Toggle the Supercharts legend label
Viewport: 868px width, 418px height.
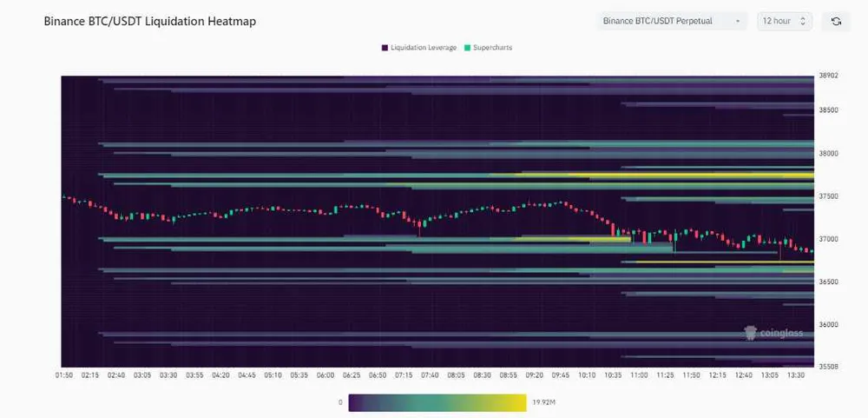(493, 47)
